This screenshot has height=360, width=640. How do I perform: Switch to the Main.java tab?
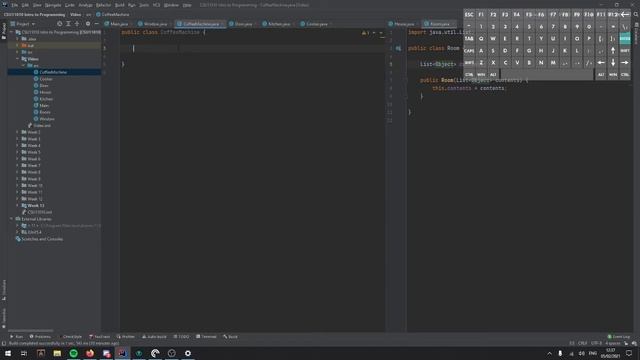tap(117, 24)
